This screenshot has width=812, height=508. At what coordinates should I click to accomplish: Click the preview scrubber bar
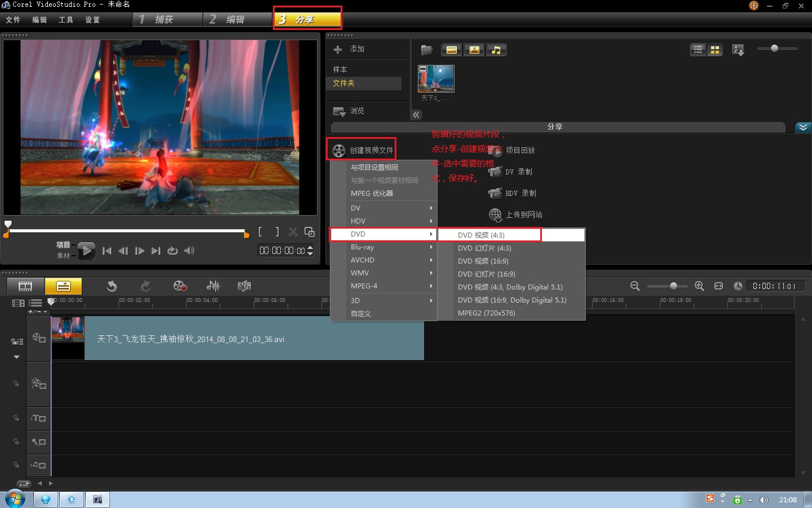coord(127,231)
